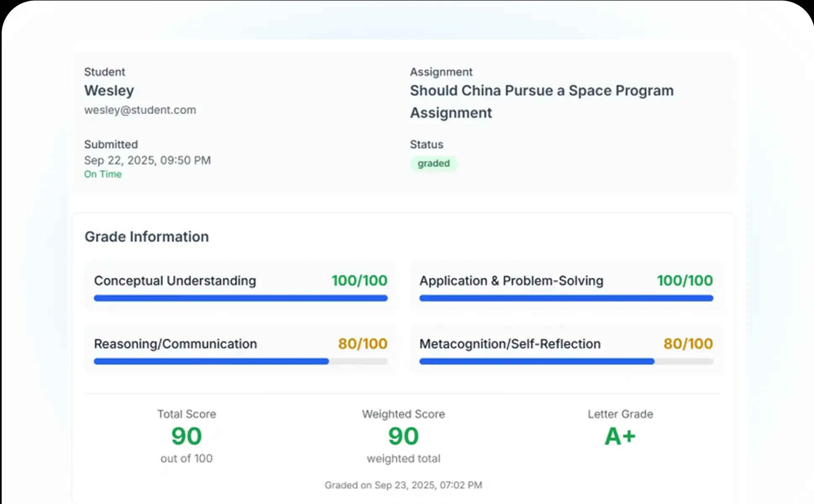Viewport: 814px width, 504px height.
Task: Click the Reasoning/Communication 80/100 score
Action: point(362,344)
